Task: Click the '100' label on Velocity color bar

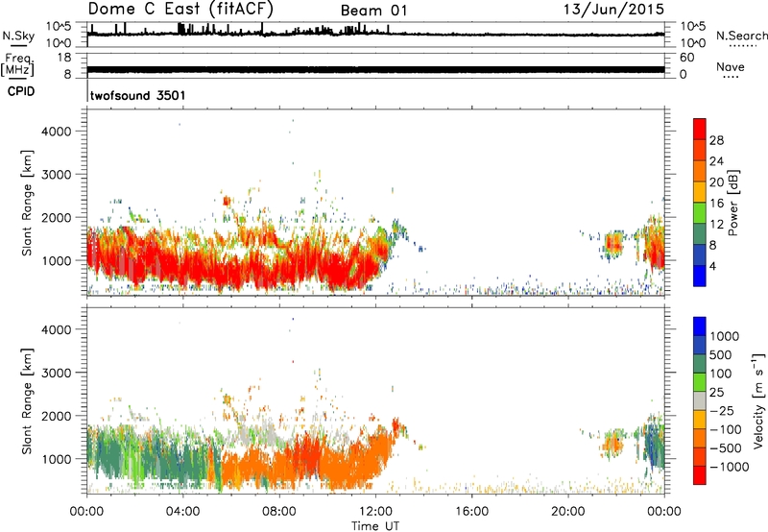Action: tap(721, 374)
